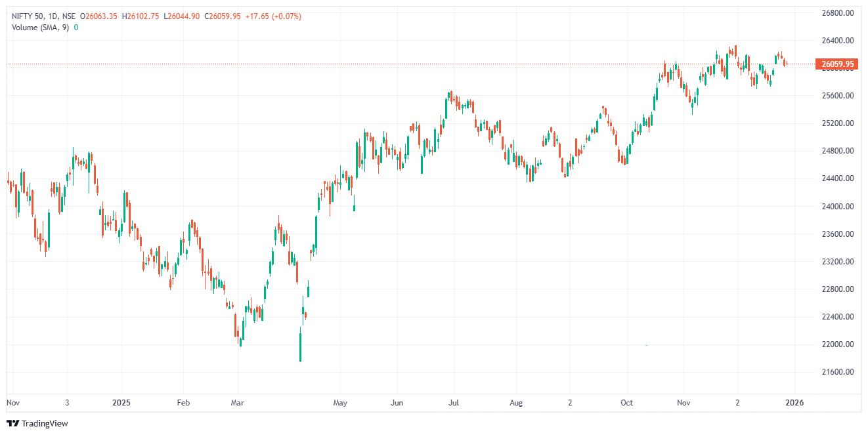Viewport: 868px width, 435px height.
Task: Click the high price value H26102.75
Action: [x=141, y=16]
